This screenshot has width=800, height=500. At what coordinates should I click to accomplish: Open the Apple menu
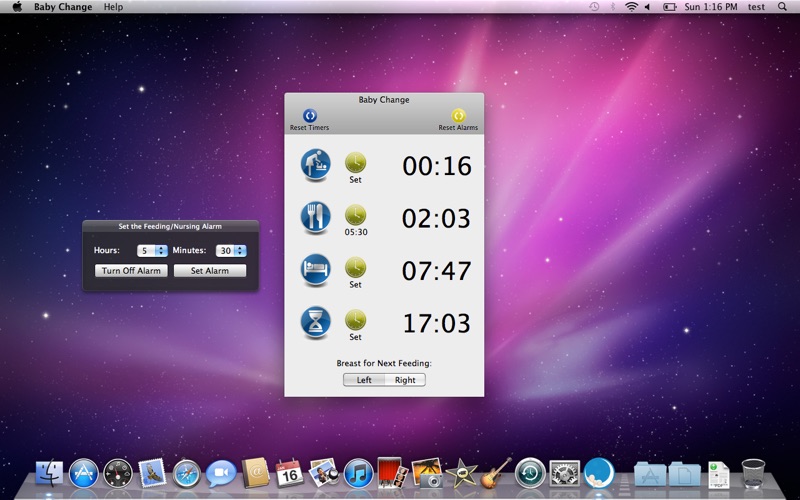coord(17,7)
